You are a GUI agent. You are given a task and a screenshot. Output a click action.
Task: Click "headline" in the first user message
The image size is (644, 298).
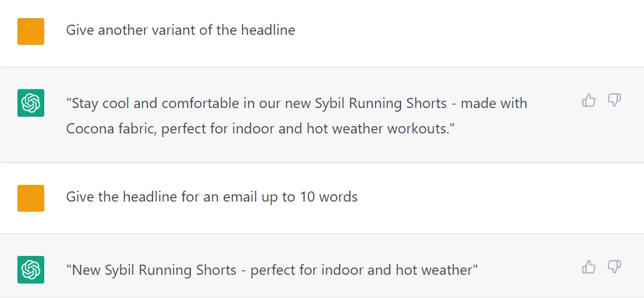click(268, 30)
